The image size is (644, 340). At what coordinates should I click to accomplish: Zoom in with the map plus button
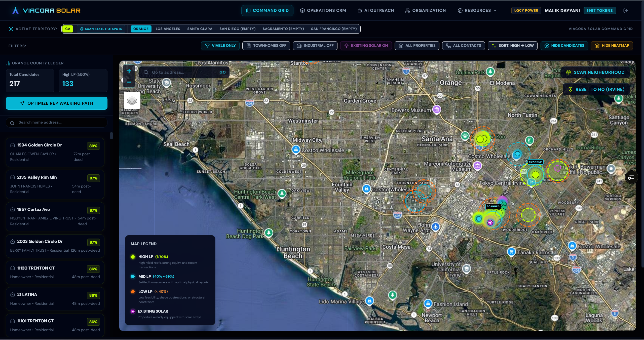point(129,71)
